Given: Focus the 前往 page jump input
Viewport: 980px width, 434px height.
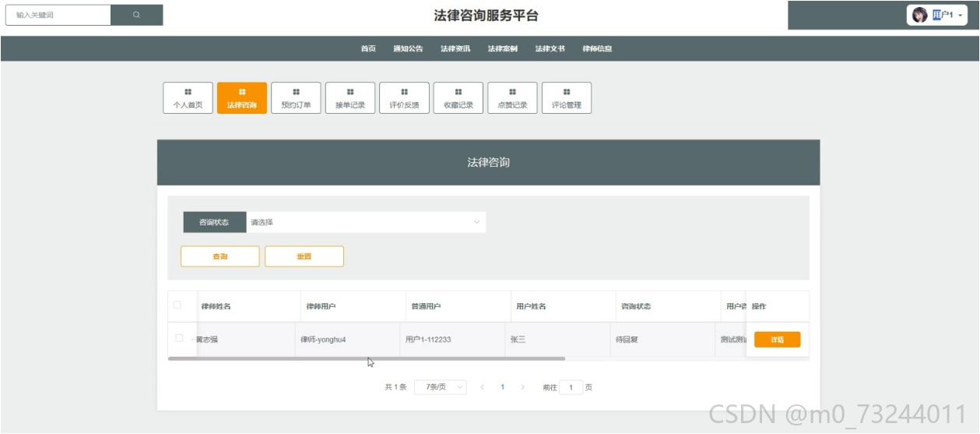Looking at the screenshot, I should pos(571,387).
